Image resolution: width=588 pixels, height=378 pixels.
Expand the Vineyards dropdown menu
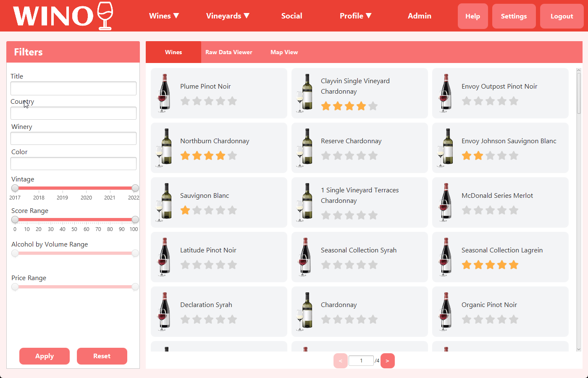click(x=228, y=16)
